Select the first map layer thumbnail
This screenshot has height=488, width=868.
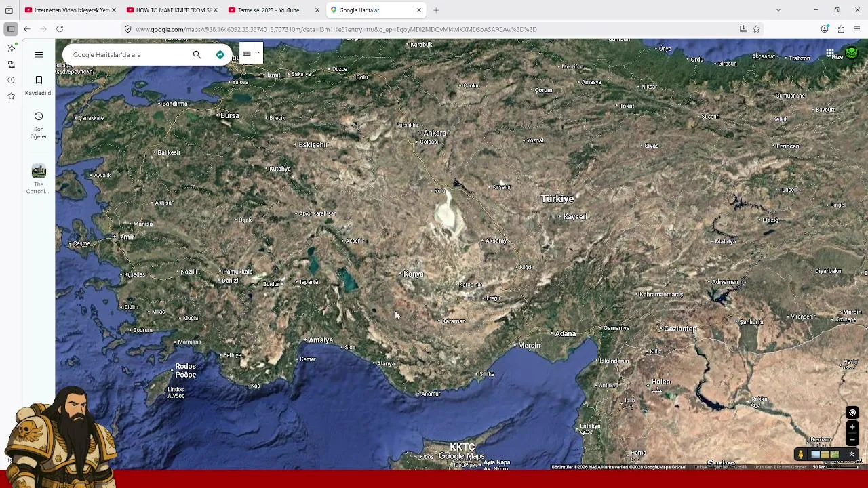(x=815, y=454)
